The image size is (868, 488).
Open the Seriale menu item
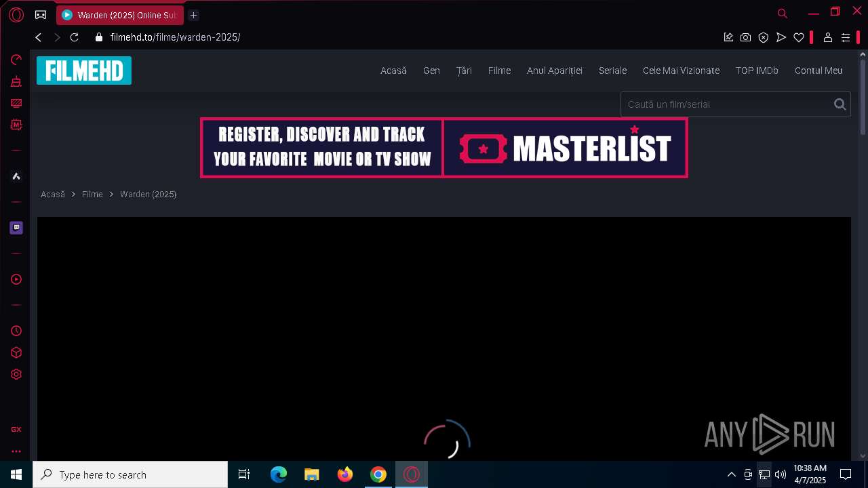[x=612, y=70]
